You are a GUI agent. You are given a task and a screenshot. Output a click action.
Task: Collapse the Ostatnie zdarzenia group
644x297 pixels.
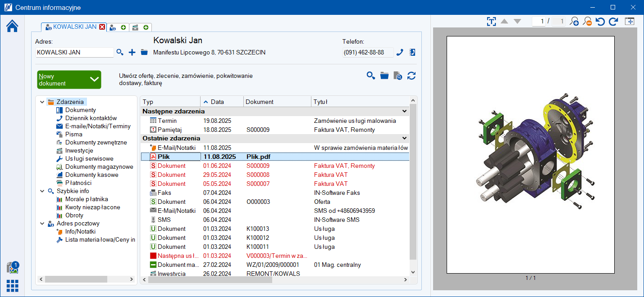(404, 138)
